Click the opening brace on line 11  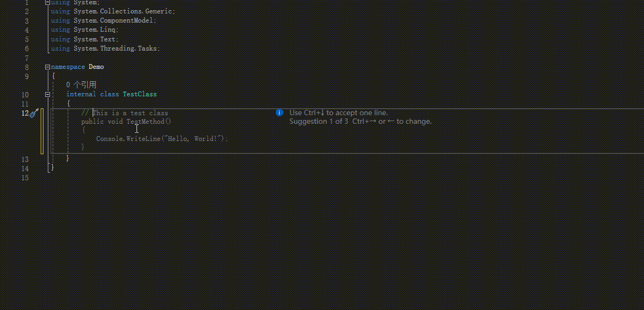point(69,104)
